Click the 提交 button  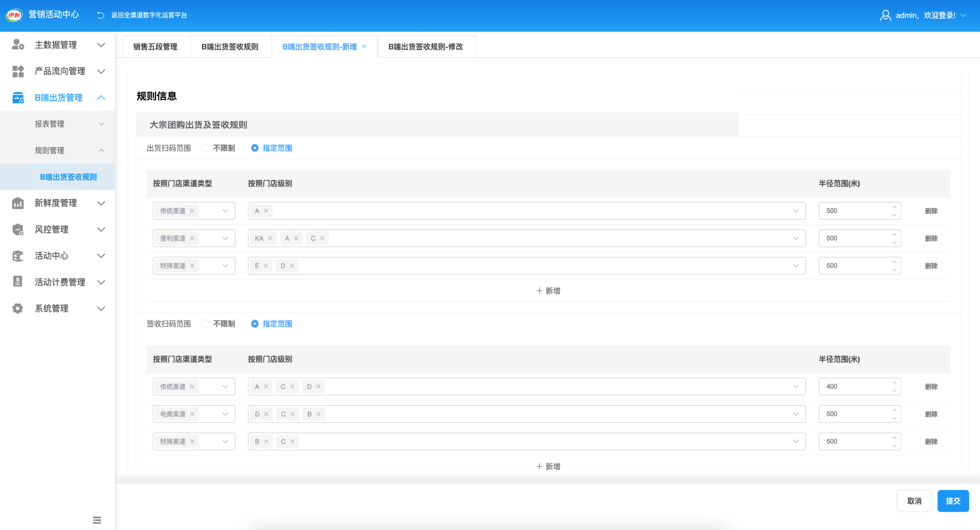tap(953, 501)
